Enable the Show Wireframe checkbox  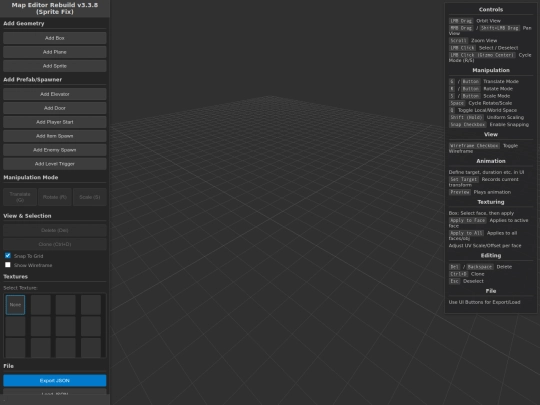8,265
